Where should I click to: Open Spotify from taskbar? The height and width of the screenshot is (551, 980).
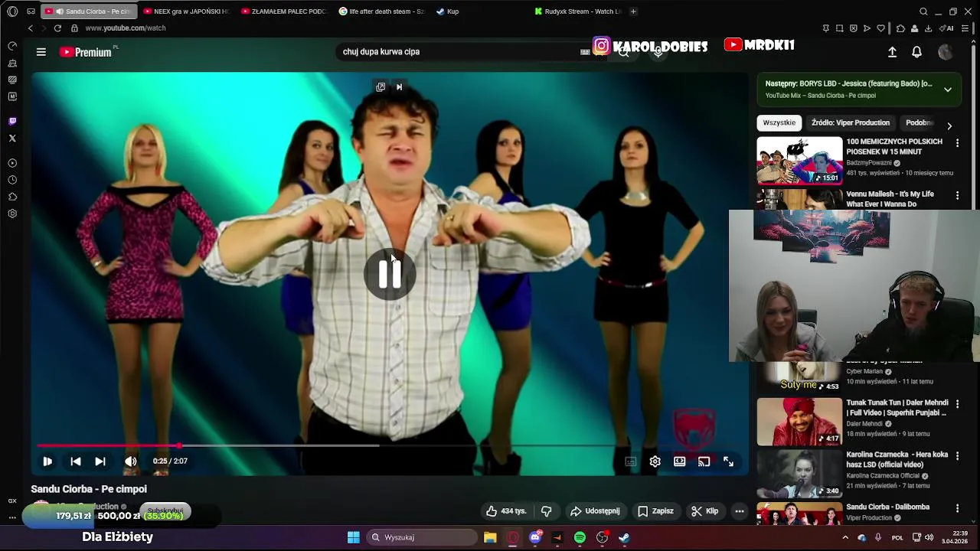pos(580,537)
